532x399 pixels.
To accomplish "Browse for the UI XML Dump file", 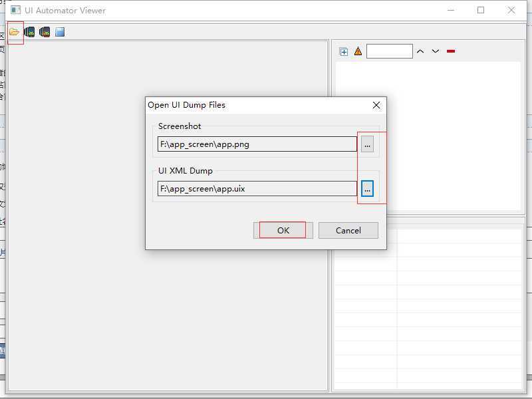I will 367,189.
